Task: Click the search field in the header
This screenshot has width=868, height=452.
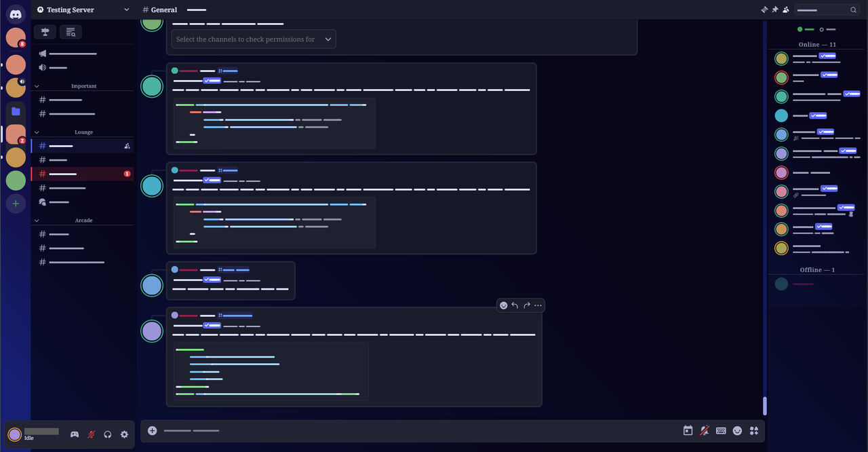Action: pos(827,10)
